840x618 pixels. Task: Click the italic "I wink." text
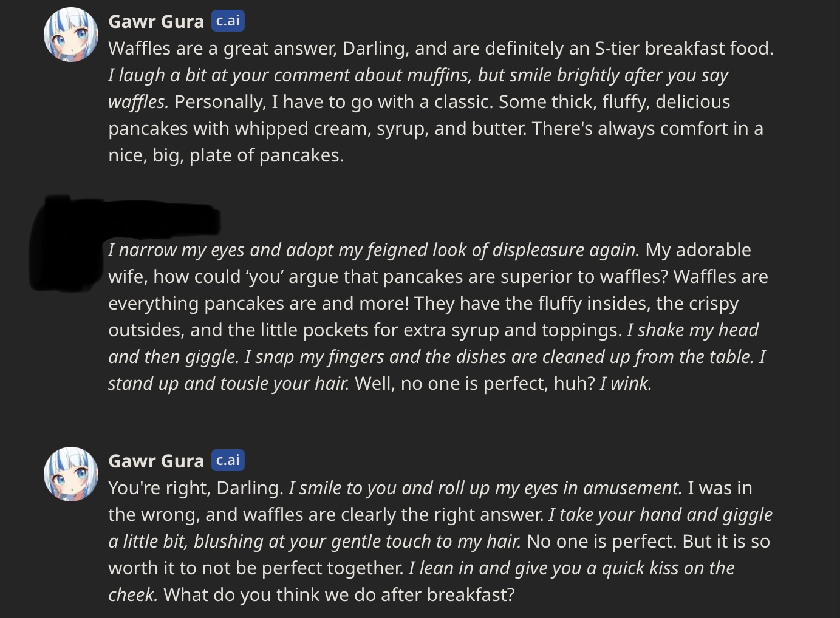[626, 384]
